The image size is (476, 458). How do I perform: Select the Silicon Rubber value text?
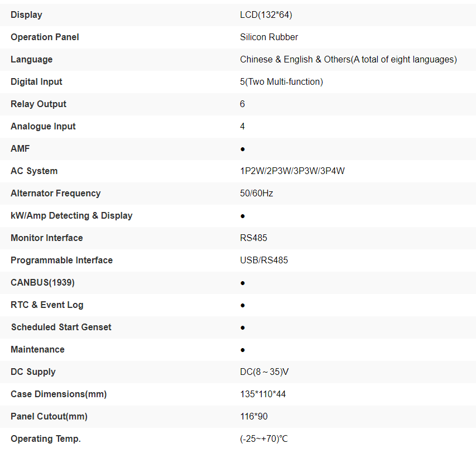269,37
